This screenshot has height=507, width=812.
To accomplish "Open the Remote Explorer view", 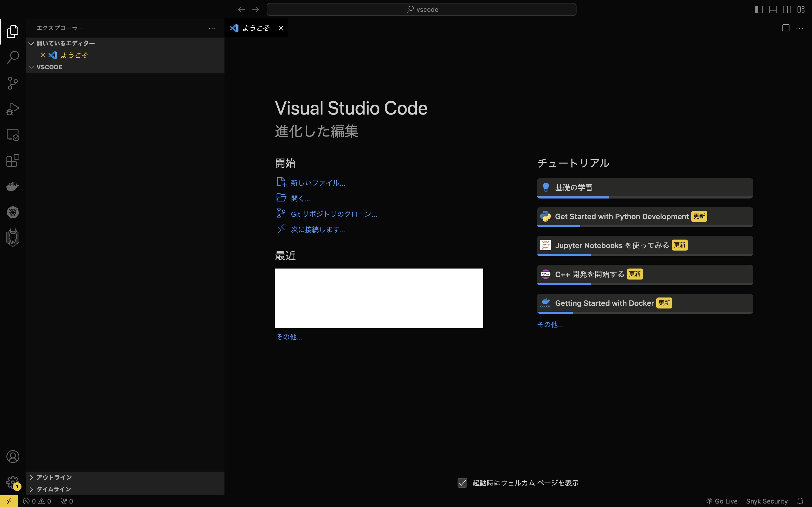I will point(13,135).
